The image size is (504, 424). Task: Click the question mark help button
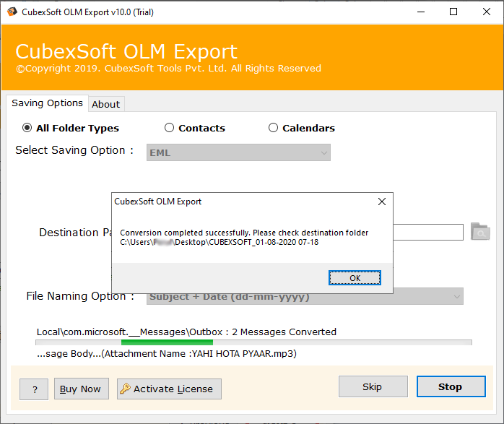click(x=34, y=389)
